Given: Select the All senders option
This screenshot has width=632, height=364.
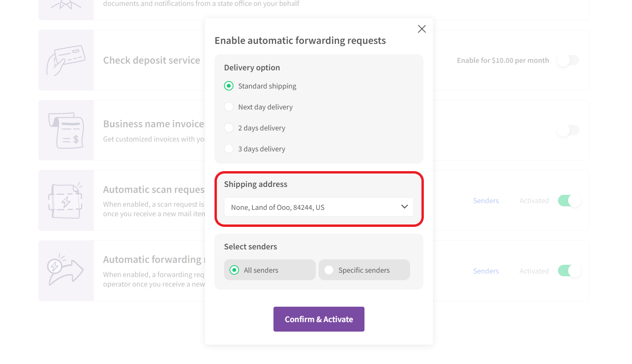Looking at the screenshot, I should point(270,270).
